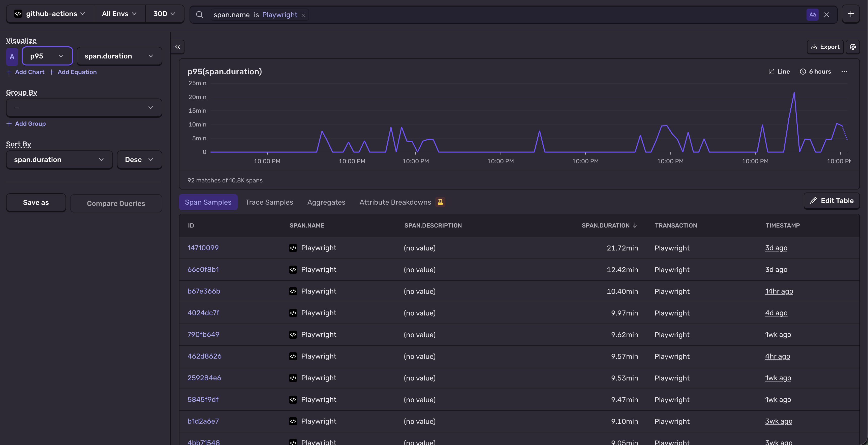This screenshot has height=445, width=868.
Task: Click the SPAN.DURATION sort arrow
Action: 635,225
